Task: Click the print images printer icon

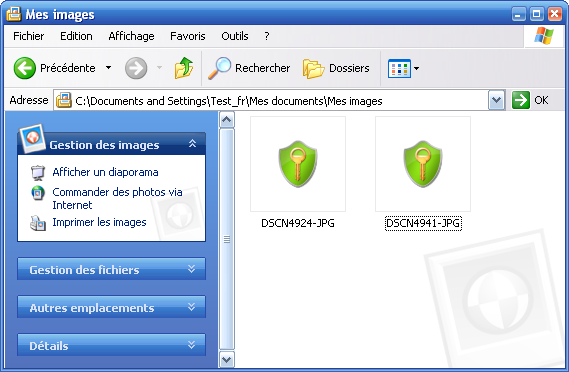Action: pos(38,223)
